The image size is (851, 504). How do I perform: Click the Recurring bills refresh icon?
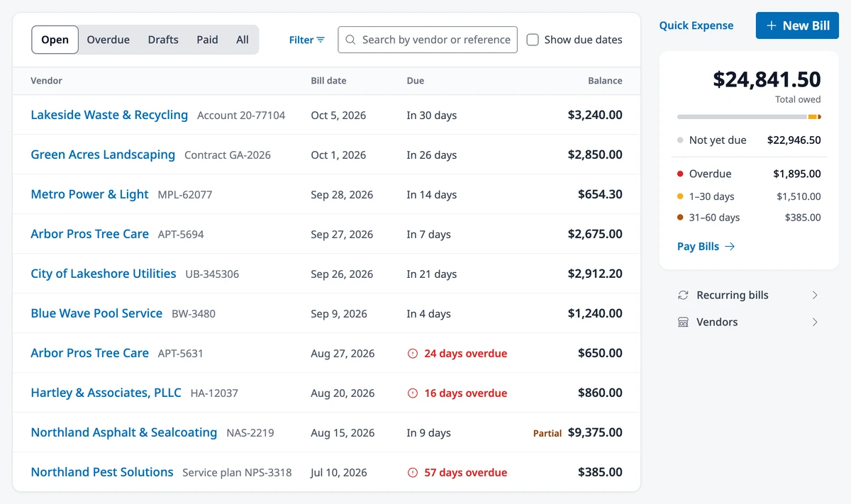(683, 295)
